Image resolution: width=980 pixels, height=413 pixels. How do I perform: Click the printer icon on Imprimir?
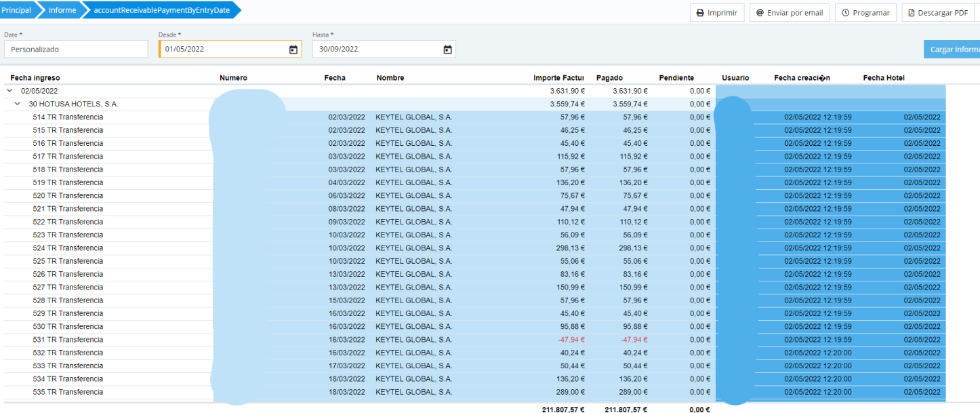pos(700,13)
